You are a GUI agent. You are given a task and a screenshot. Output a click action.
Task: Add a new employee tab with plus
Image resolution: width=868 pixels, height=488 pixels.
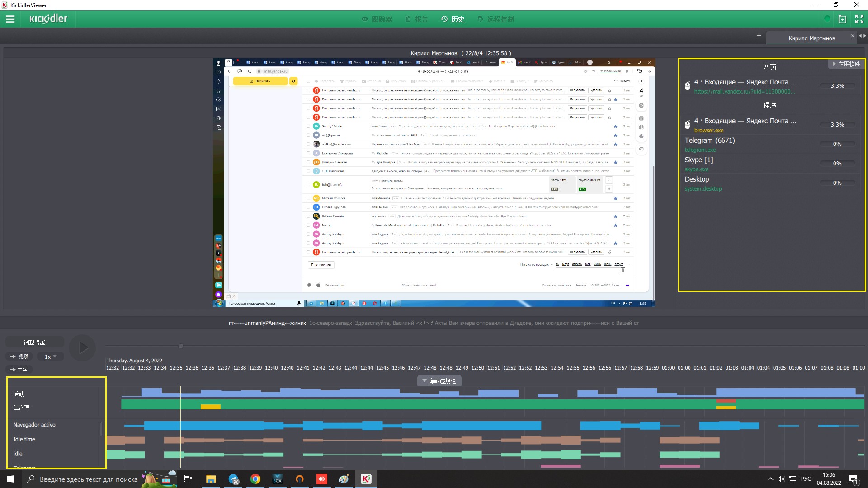point(759,36)
